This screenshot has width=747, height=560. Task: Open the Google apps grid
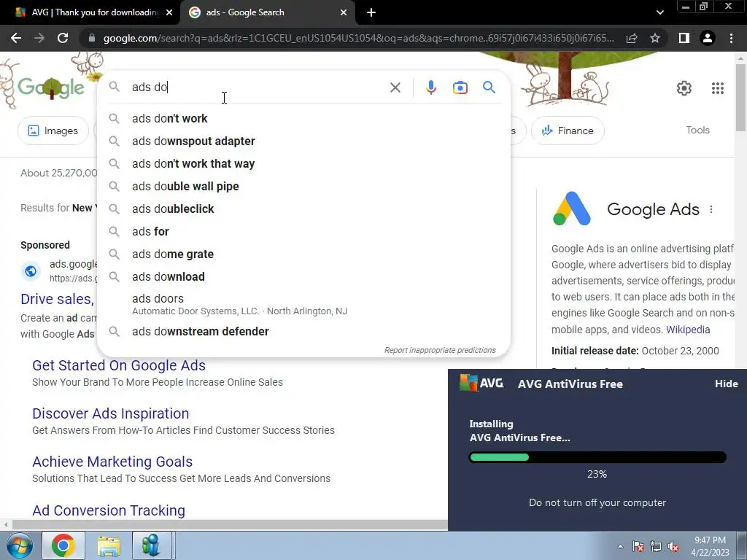point(718,88)
